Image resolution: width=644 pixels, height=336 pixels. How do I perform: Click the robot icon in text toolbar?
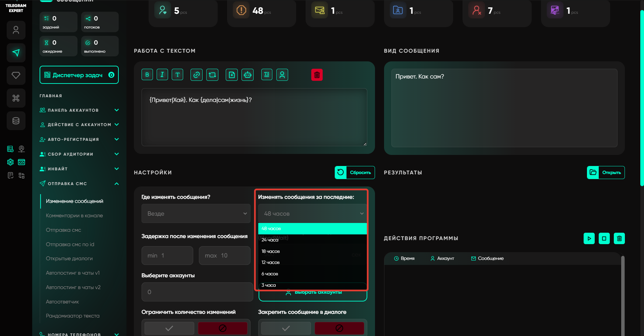[248, 75]
